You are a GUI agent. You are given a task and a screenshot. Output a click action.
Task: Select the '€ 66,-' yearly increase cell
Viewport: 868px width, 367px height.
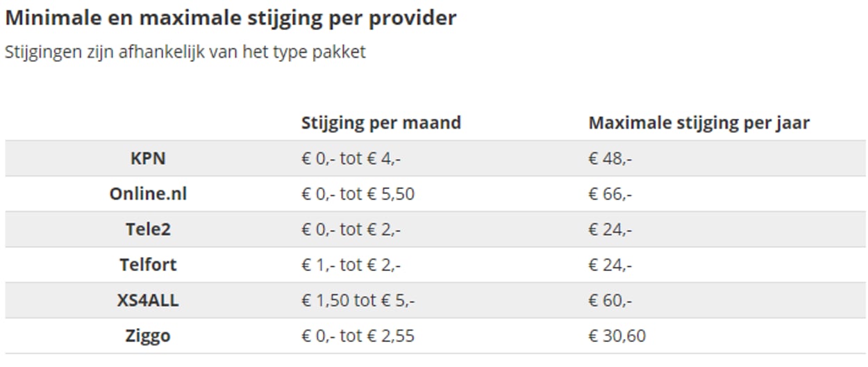point(610,194)
